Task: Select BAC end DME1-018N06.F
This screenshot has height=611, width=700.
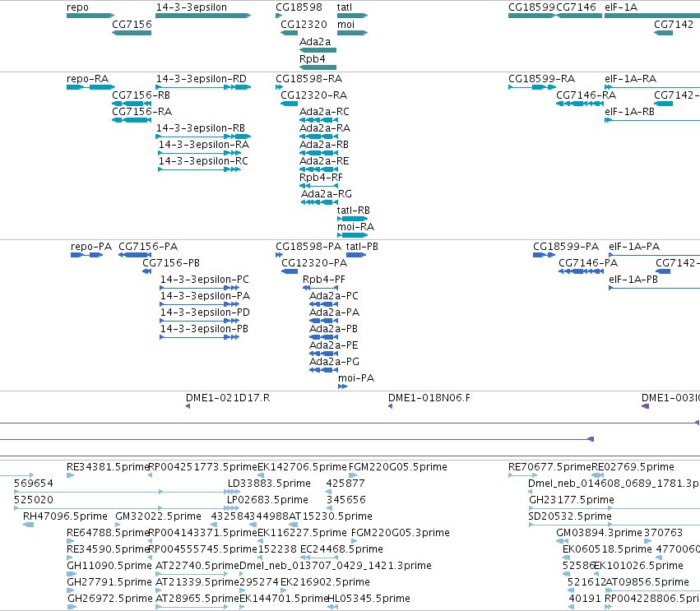Action: coord(390,406)
